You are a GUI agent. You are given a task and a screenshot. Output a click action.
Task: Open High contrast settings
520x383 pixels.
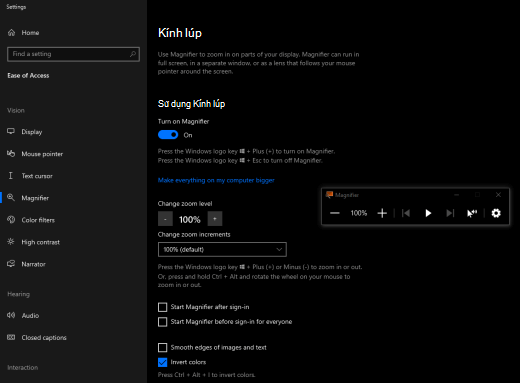pos(33,242)
